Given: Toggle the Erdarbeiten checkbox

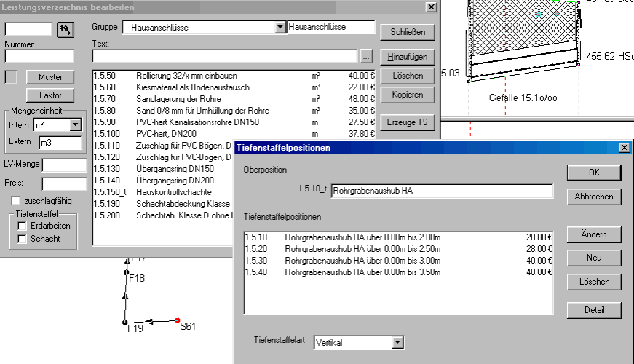Looking at the screenshot, I should click(23, 226).
